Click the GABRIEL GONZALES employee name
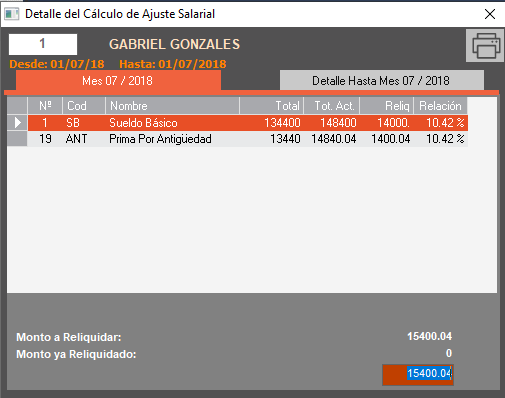The image size is (505, 398). [x=174, y=44]
